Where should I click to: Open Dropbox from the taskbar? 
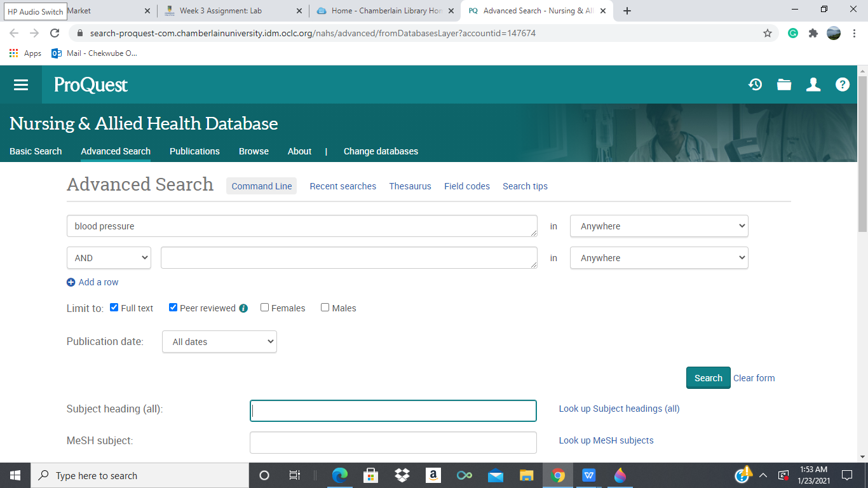point(402,475)
